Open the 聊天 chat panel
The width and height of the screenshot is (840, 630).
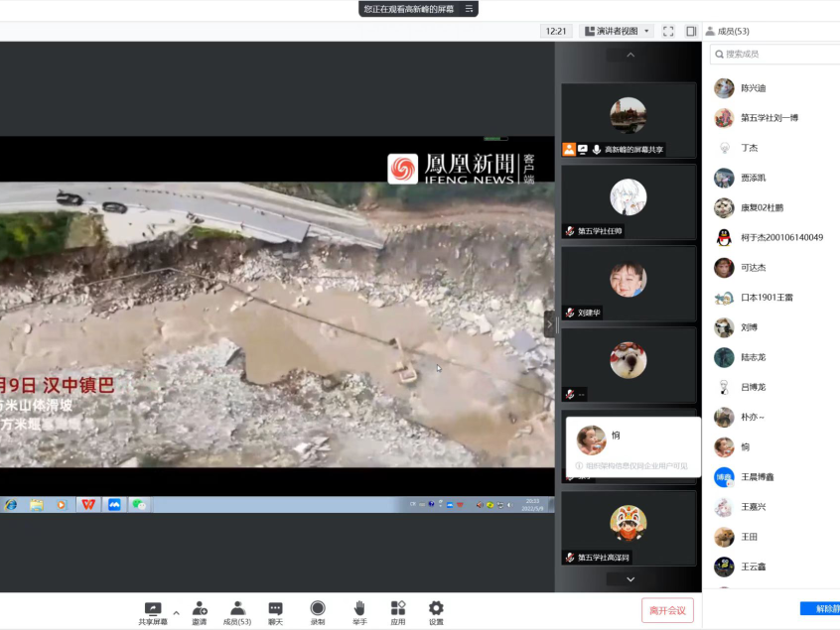click(275, 612)
